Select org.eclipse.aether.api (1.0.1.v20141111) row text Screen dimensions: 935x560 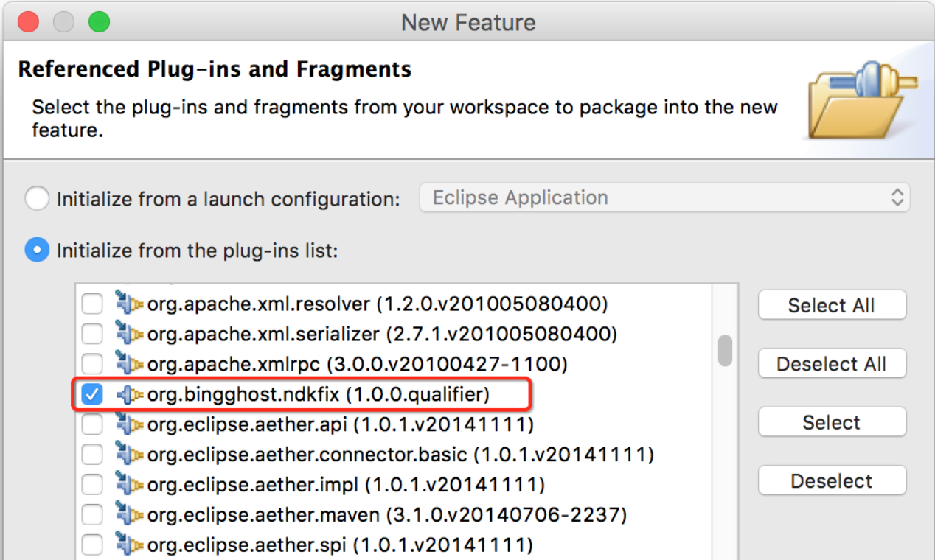341,424
